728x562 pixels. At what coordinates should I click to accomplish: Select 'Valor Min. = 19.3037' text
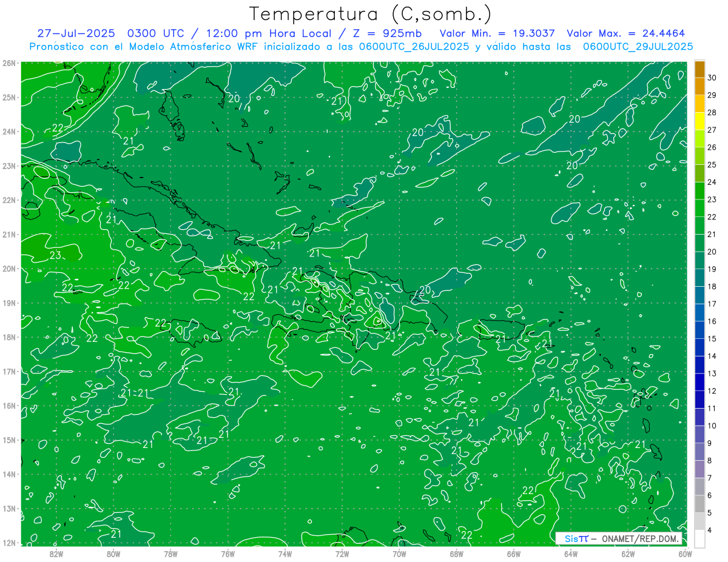pyautogui.click(x=497, y=33)
